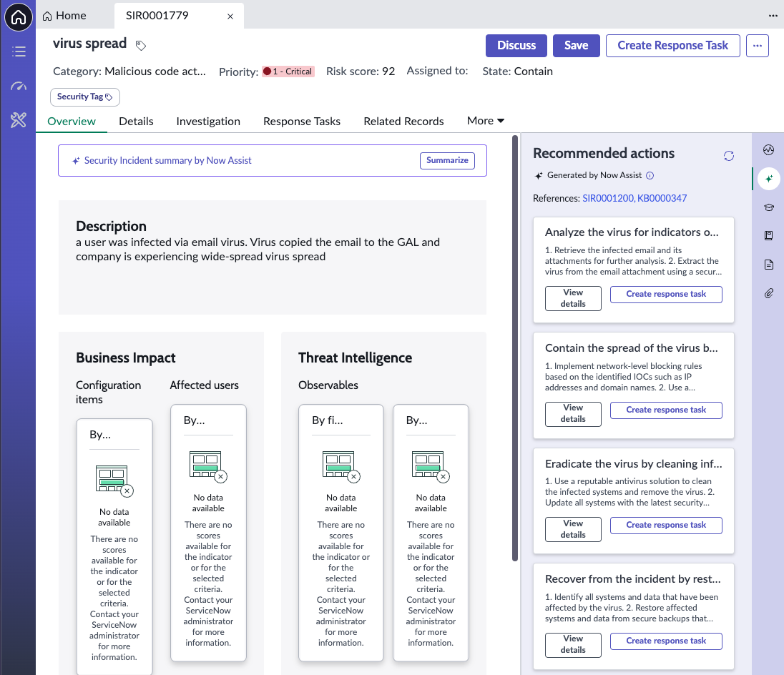Screen dimensions: 784x675
Task: Switch to the Overview tab
Action: point(72,122)
